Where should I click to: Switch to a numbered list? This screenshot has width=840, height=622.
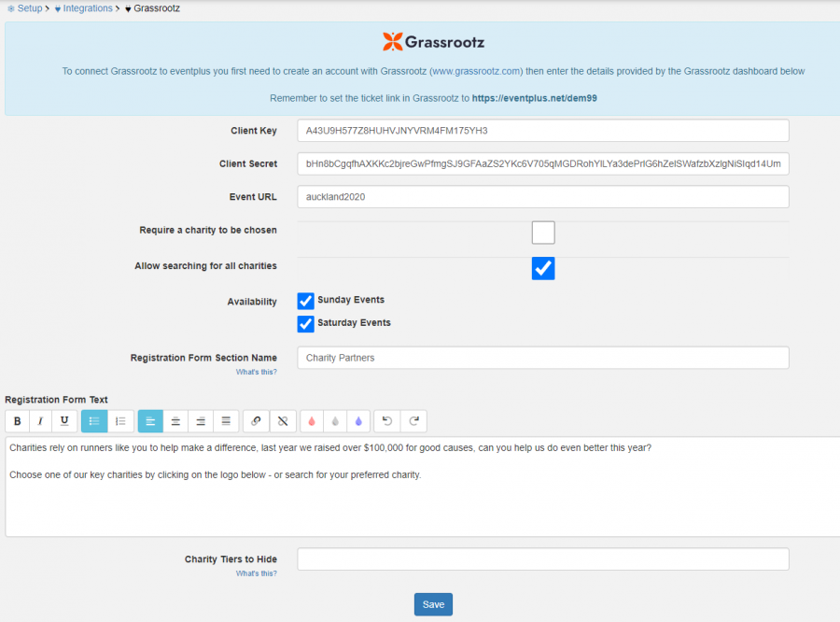click(120, 420)
